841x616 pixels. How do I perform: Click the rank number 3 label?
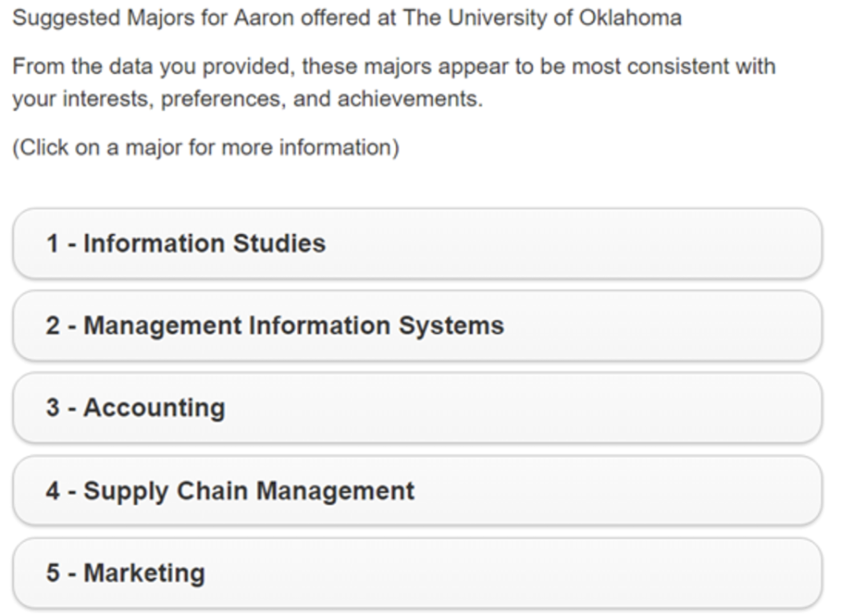coord(53,408)
